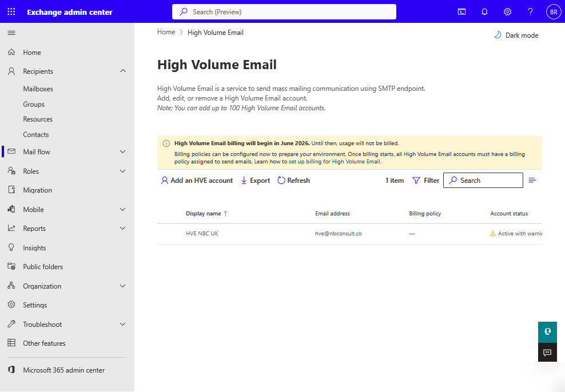Toggle Dark mode
The image size is (565, 392).
click(x=516, y=35)
